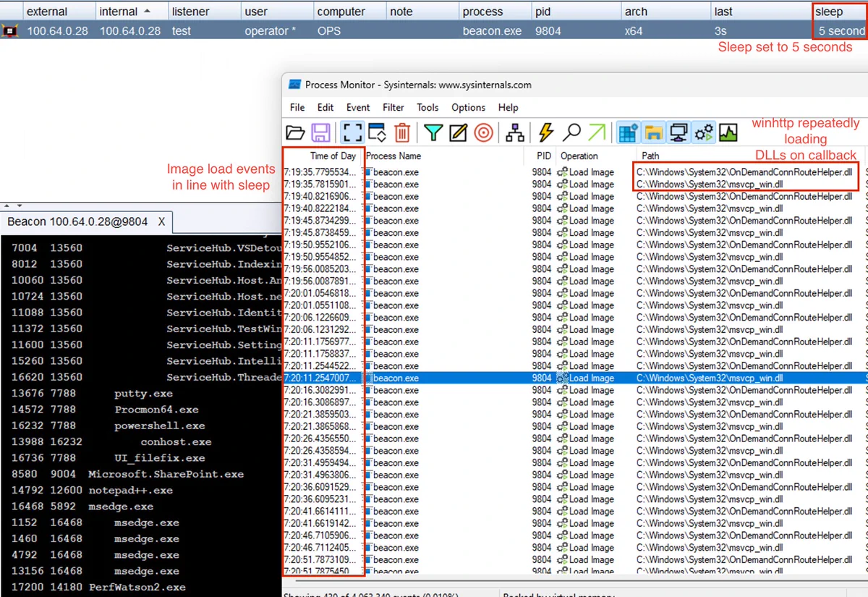
Task: Open the Filter funnel icon
Action: (433, 132)
